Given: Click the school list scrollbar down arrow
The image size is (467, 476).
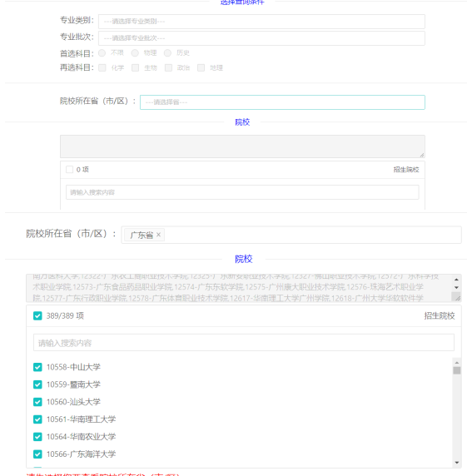Looking at the screenshot, I should coord(457,463).
